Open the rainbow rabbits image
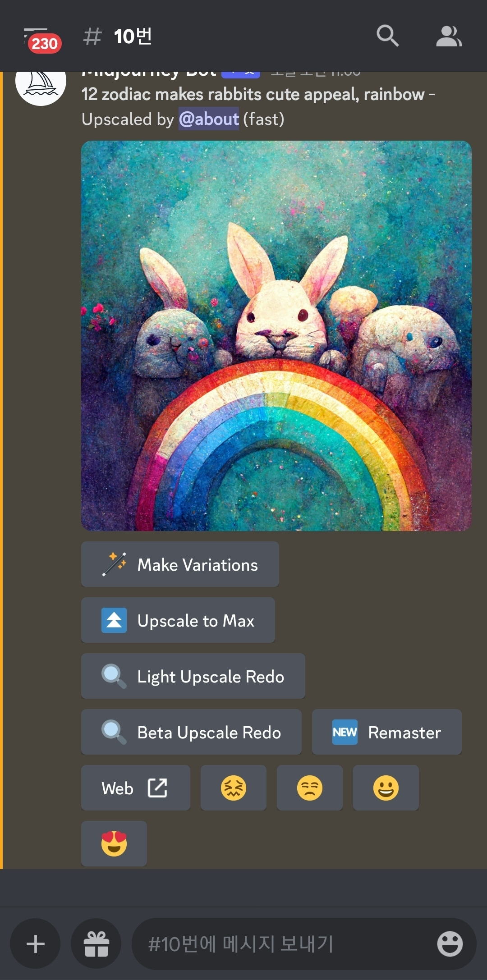This screenshot has width=487, height=980. coord(276,336)
